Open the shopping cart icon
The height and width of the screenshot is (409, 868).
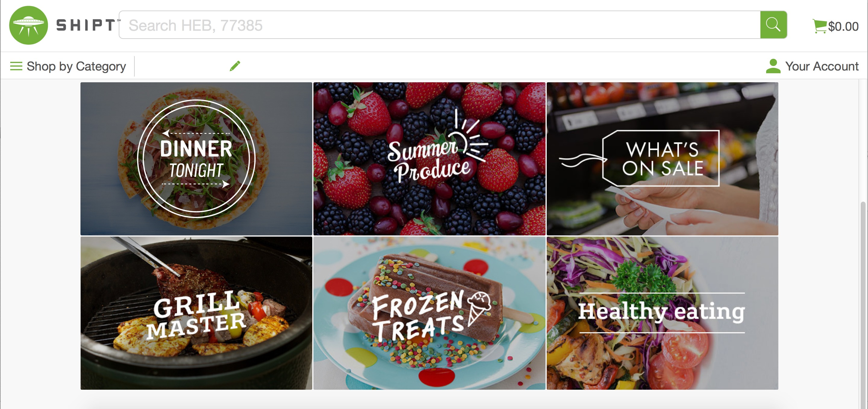[819, 26]
